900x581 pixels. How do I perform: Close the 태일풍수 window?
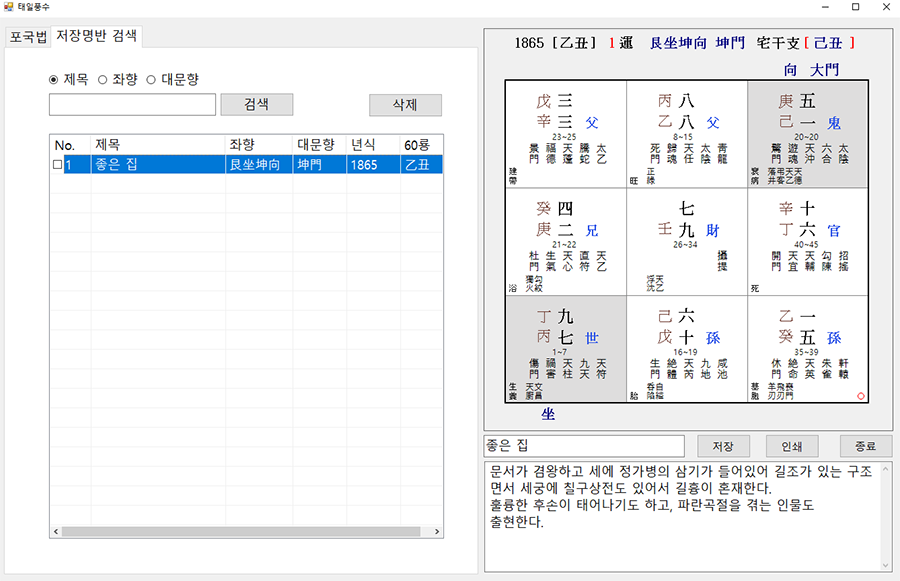pyautogui.click(x=886, y=7)
